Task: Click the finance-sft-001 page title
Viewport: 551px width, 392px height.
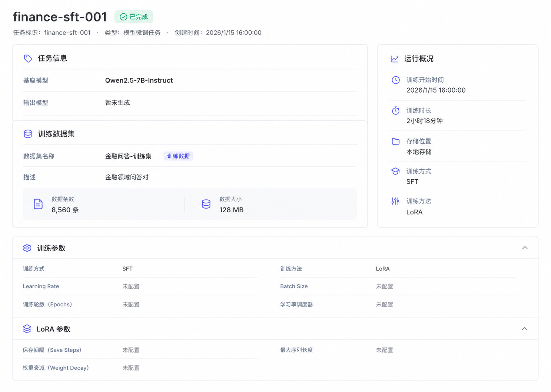Action: (x=60, y=17)
